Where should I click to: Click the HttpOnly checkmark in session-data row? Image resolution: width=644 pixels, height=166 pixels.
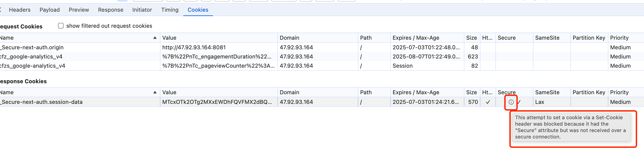coord(487,102)
